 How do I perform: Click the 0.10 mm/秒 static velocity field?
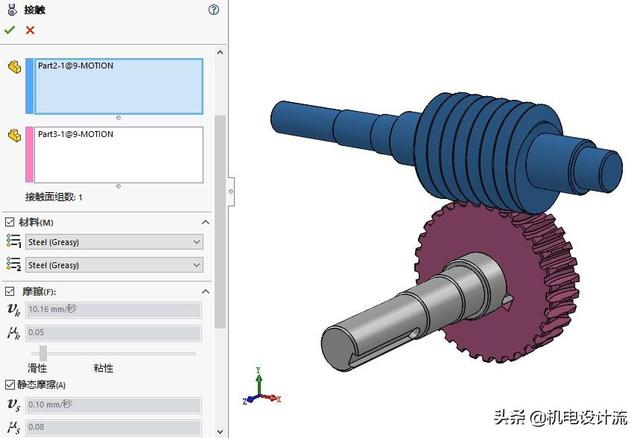pyautogui.click(x=113, y=405)
